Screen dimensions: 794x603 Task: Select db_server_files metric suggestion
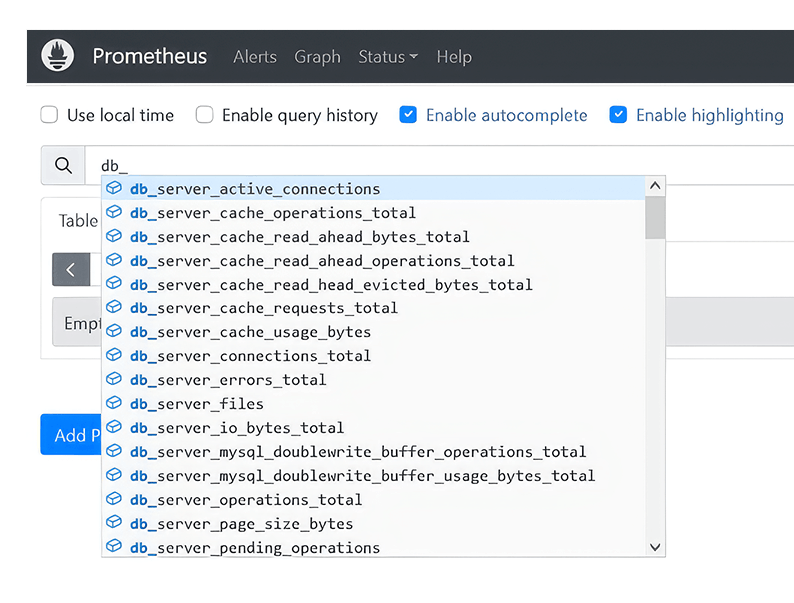(374, 404)
